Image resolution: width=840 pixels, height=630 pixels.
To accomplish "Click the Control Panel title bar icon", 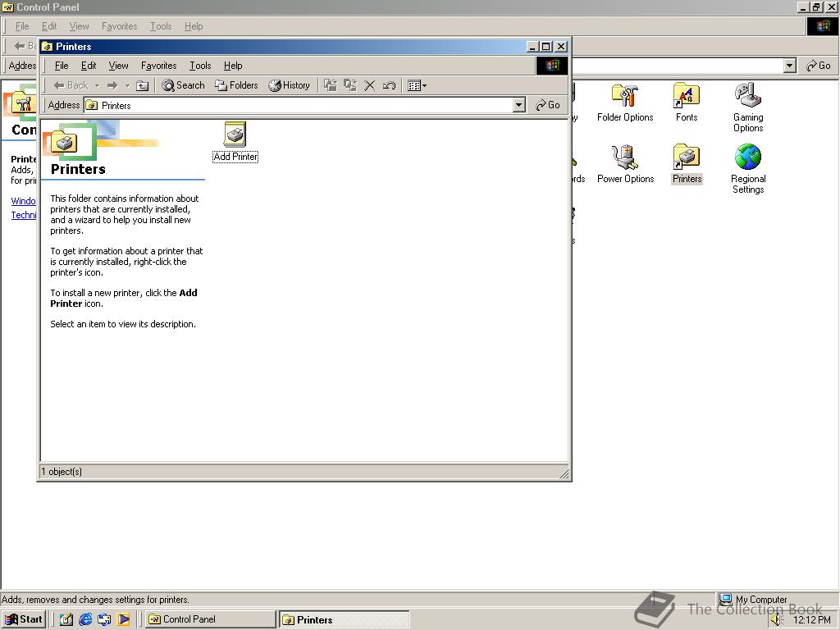I will point(7,7).
